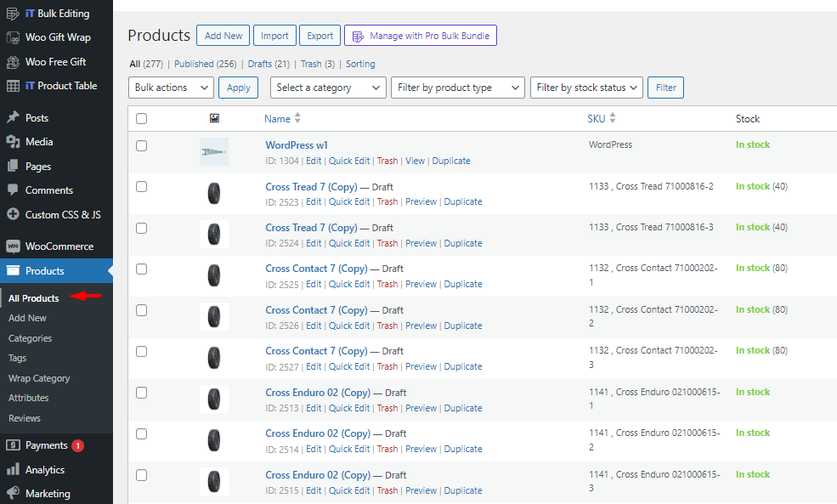The height and width of the screenshot is (504, 837).
Task: Click the Payments dollar icon
Action: (13, 445)
